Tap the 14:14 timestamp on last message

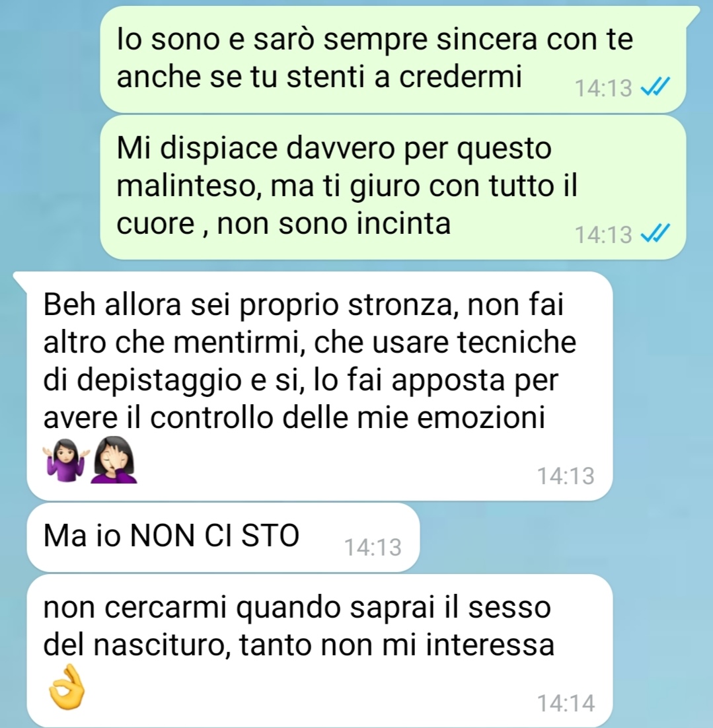point(566,704)
